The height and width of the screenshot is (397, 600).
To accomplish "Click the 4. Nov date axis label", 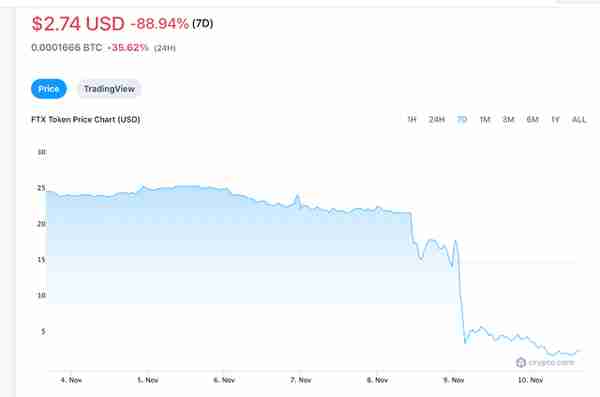I will tap(71, 380).
